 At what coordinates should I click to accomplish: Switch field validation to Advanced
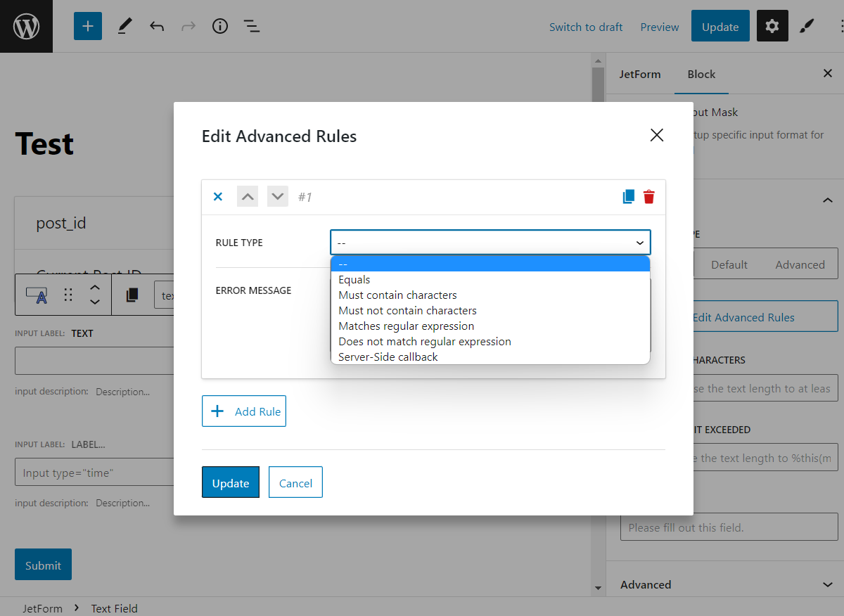point(800,264)
